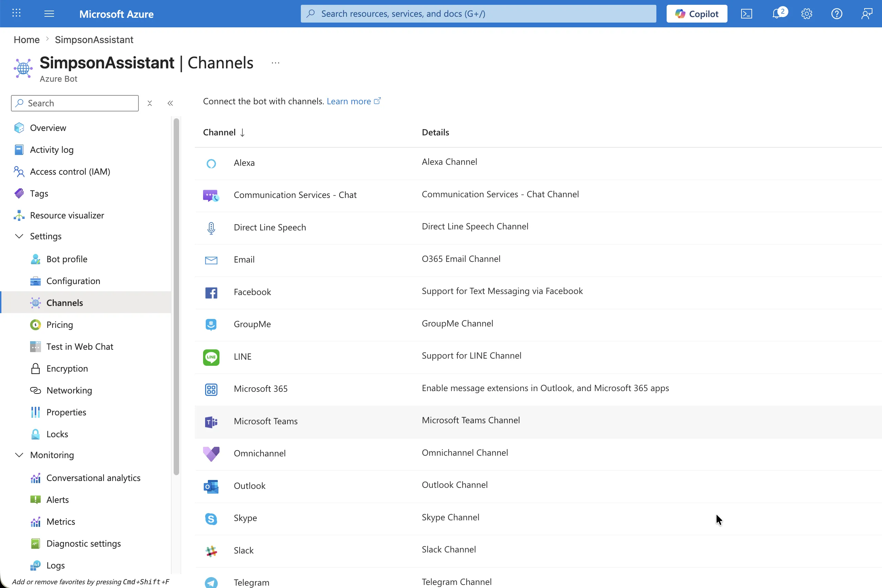Viewport: 882px width, 588px height.
Task: Click the Outlook channel icon
Action: tap(211, 486)
